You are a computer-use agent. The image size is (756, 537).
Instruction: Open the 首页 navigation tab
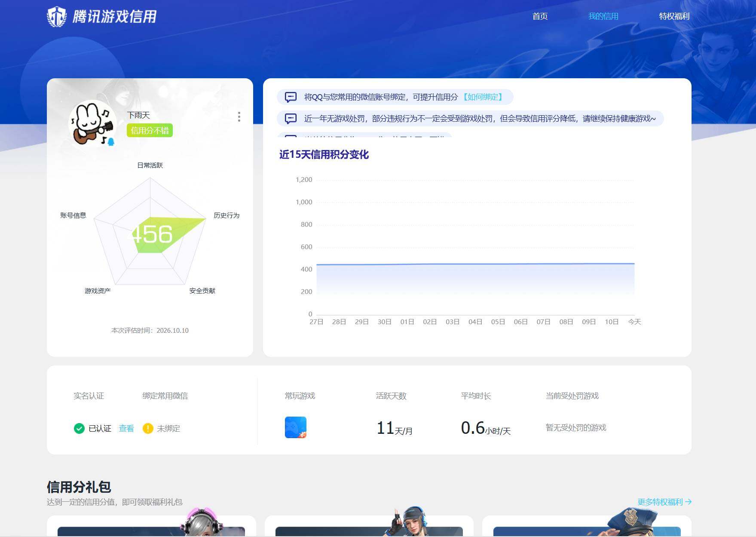pyautogui.click(x=540, y=16)
